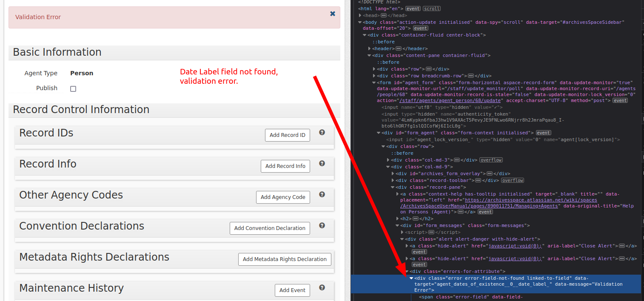The height and width of the screenshot is (301, 644).
Task: Open help icon for Other Agency Codes
Action: pyautogui.click(x=322, y=194)
